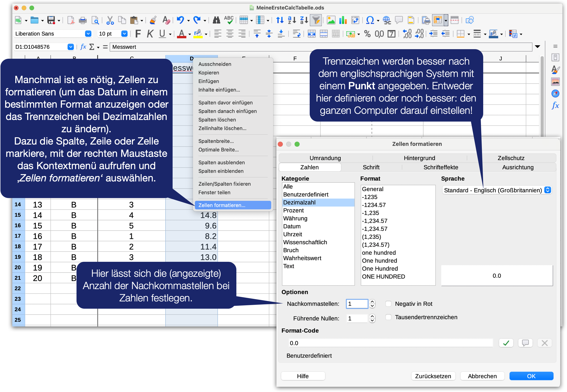The width and height of the screenshot is (567, 392).
Task: Open the font size dropdown
Action: 124,34
